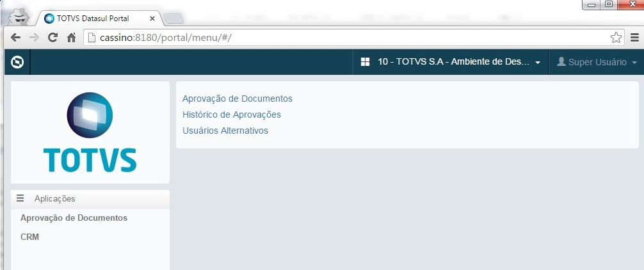This screenshot has height=270, width=644.
Task: Click the TOTVS logo icon in header
Action: tap(17, 62)
